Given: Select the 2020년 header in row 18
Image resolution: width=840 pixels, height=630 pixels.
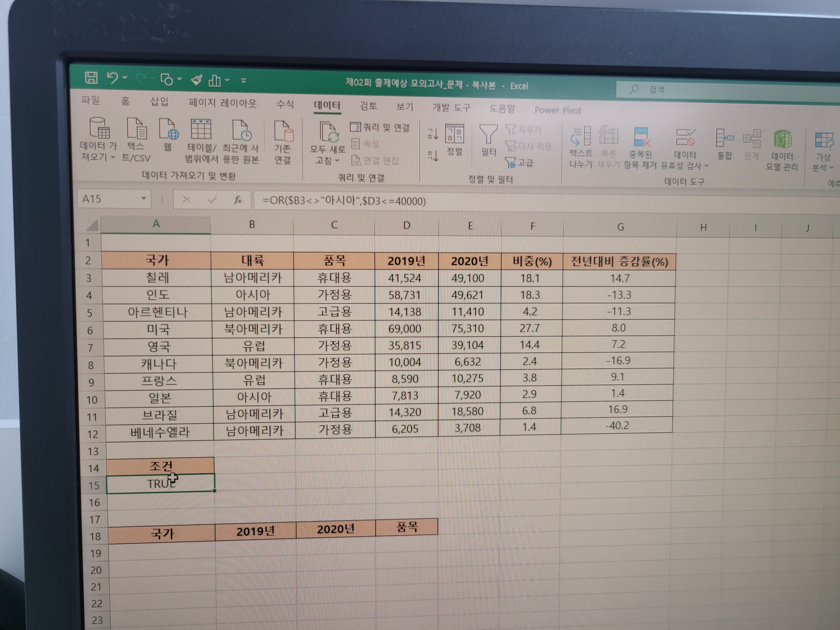Looking at the screenshot, I should click(336, 529).
